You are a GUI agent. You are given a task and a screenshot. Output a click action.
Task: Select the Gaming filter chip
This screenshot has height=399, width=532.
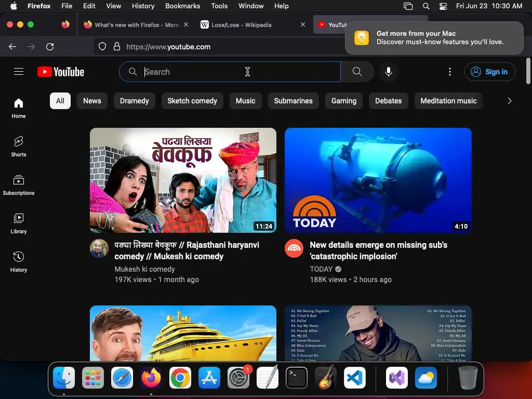(x=344, y=101)
